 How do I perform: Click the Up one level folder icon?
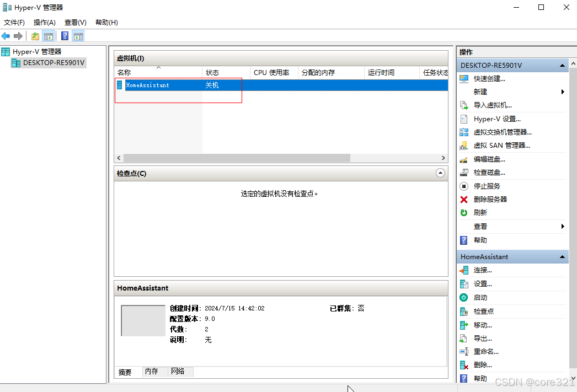[x=35, y=36]
